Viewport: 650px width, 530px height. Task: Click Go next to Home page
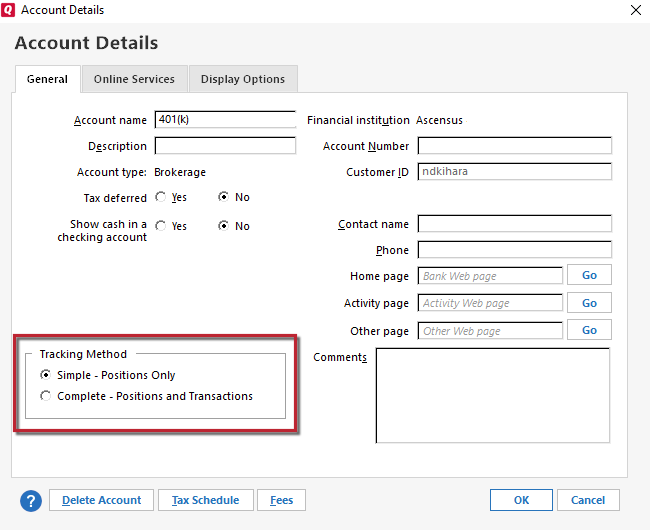click(x=589, y=275)
